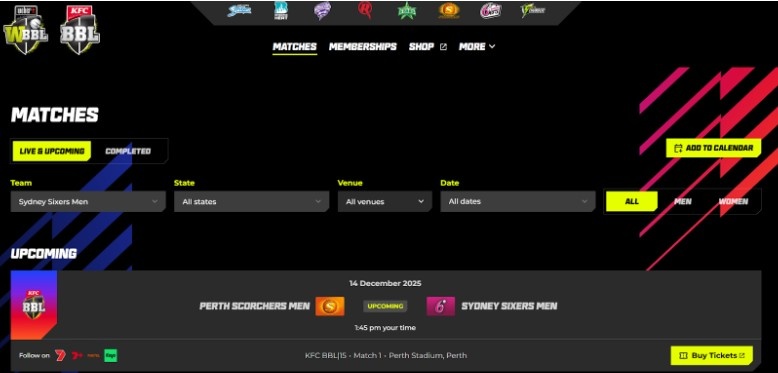Click the 7plus streaming icon
The height and width of the screenshot is (373, 778).
(77, 355)
